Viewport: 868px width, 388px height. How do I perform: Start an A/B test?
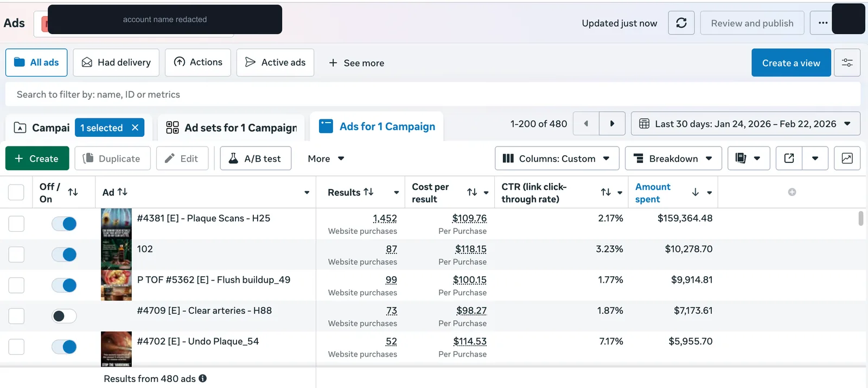pyautogui.click(x=256, y=158)
